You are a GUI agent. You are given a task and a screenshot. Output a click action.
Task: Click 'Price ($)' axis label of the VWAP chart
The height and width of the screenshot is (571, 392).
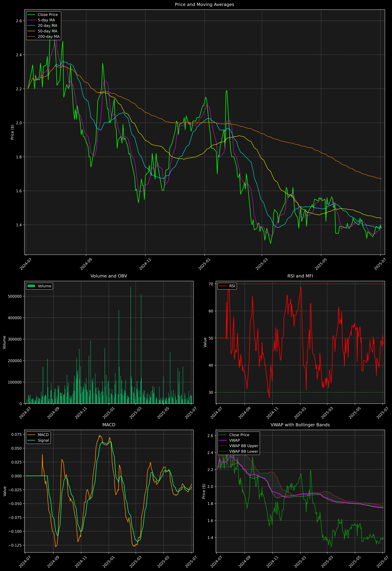204,491
